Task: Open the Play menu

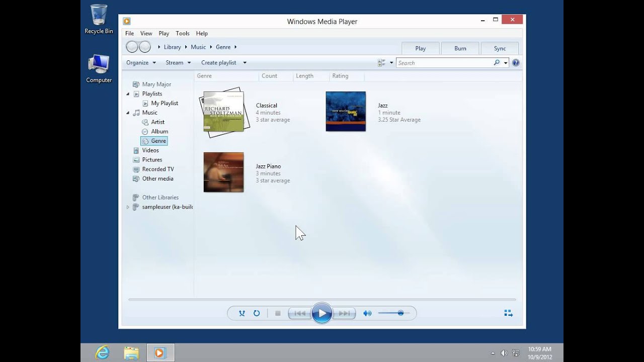Action: (164, 33)
